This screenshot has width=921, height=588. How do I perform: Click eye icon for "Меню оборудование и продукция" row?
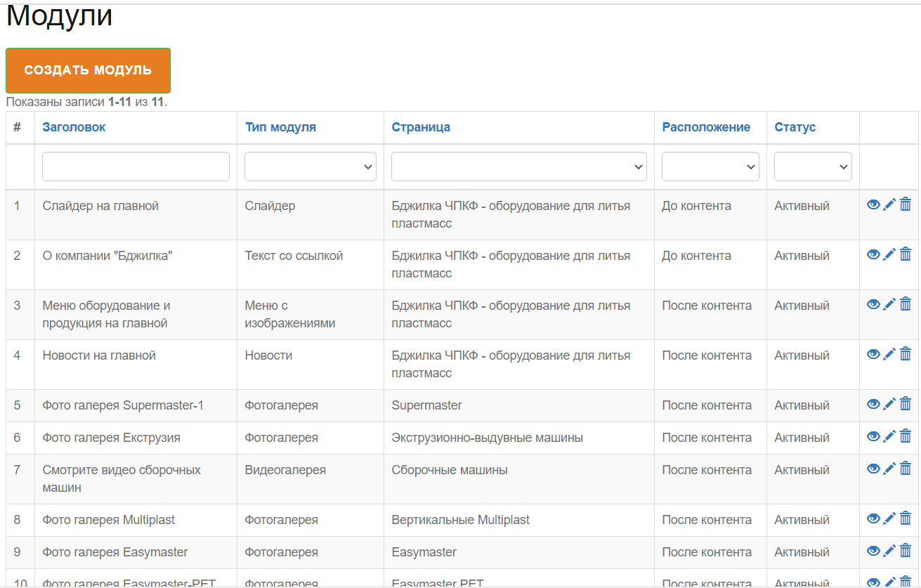coord(873,304)
